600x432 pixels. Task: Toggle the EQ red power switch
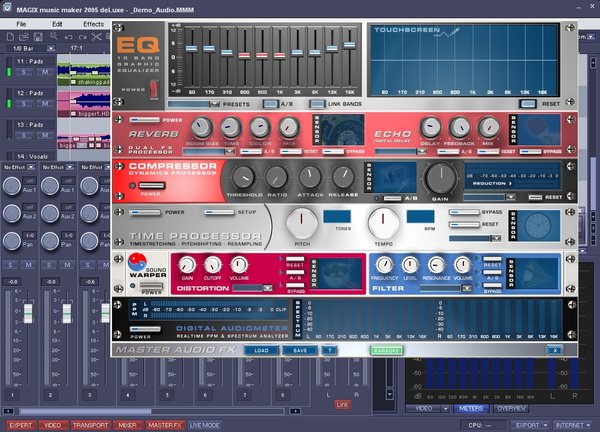153,89
